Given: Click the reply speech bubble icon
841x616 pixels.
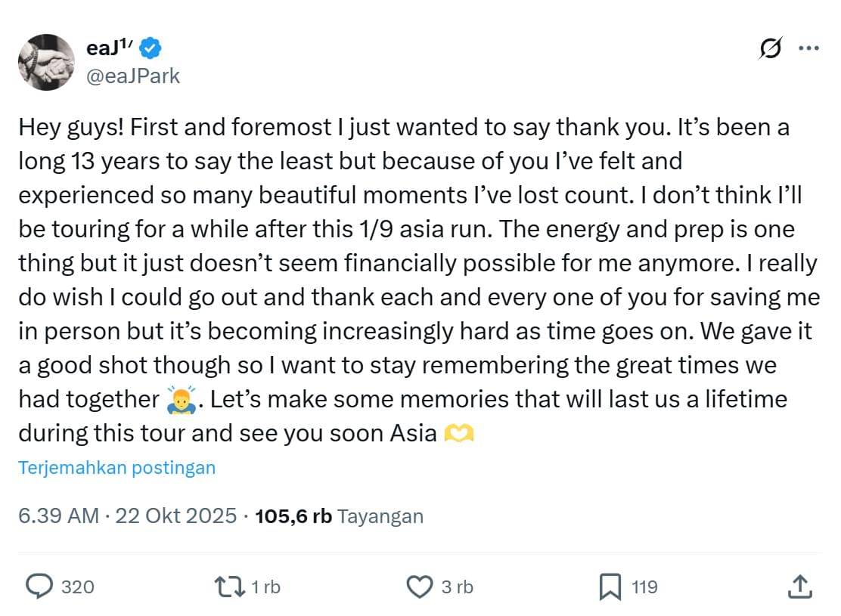Looking at the screenshot, I should click(x=39, y=586).
